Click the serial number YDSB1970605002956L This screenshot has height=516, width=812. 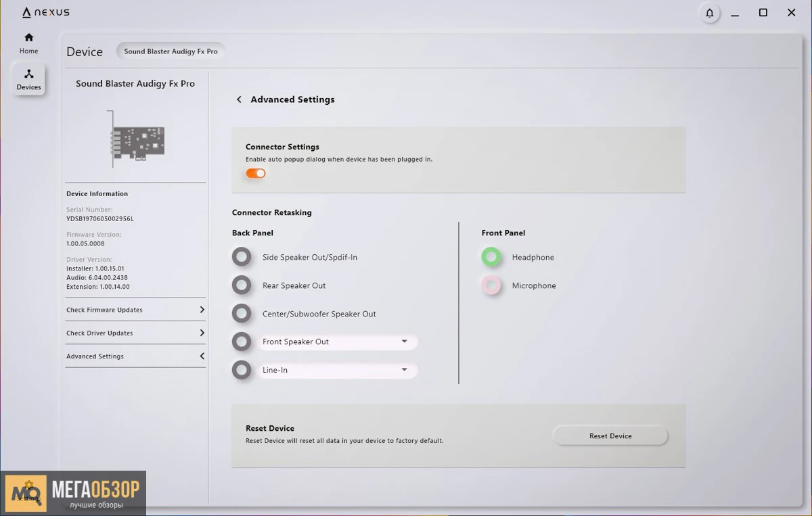[100, 218]
